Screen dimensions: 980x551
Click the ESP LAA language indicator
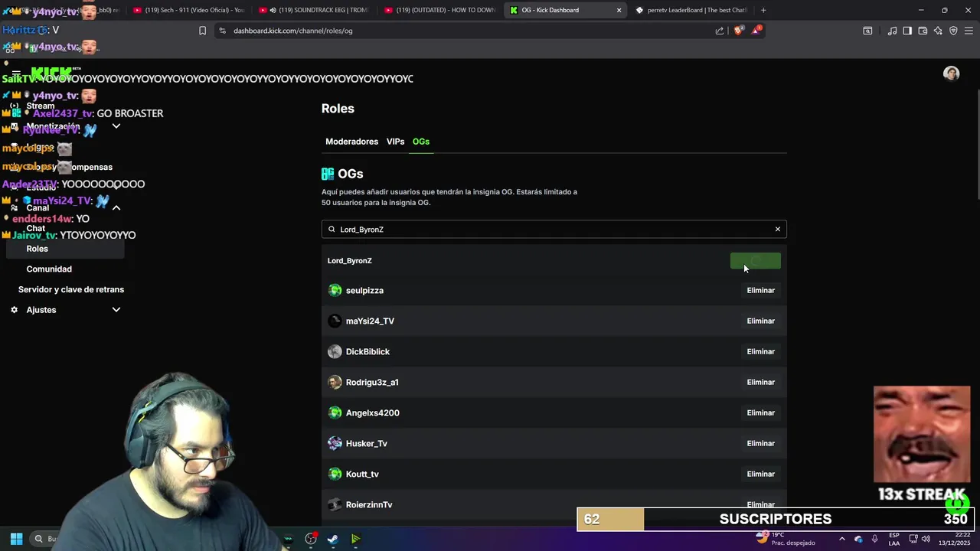(894, 539)
